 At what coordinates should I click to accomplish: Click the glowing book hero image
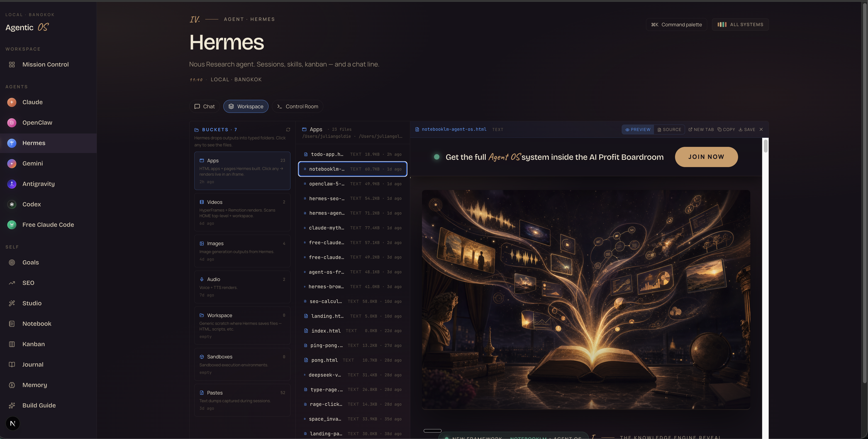(x=586, y=300)
